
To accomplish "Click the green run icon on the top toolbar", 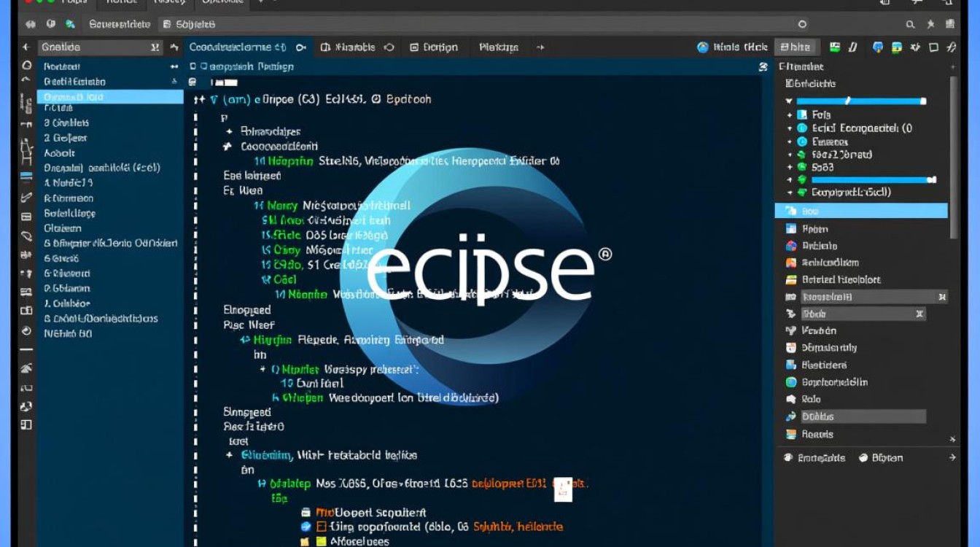I will (833, 48).
